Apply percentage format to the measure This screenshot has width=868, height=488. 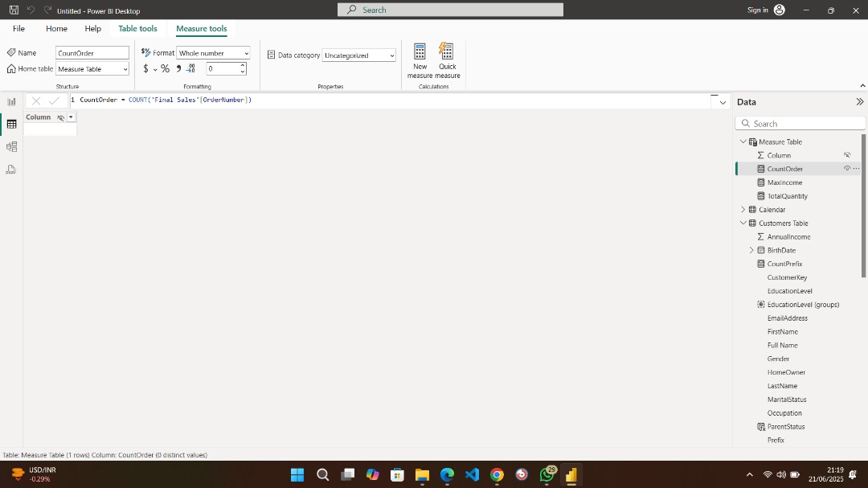(x=166, y=69)
